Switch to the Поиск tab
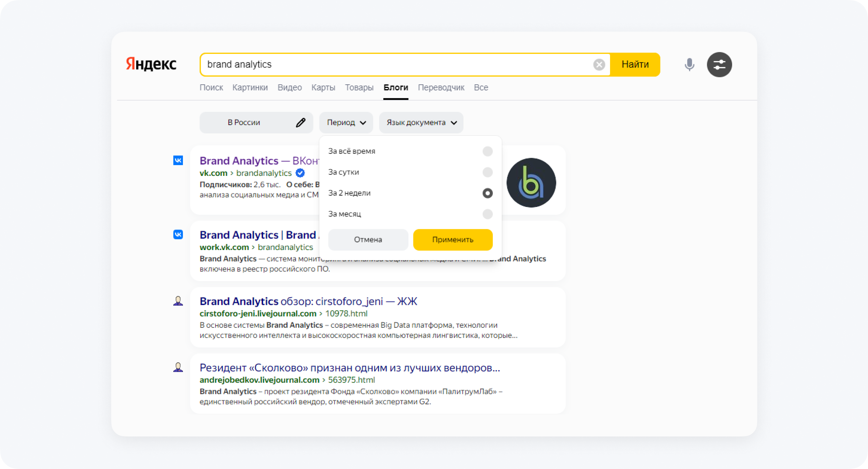 point(211,88)
